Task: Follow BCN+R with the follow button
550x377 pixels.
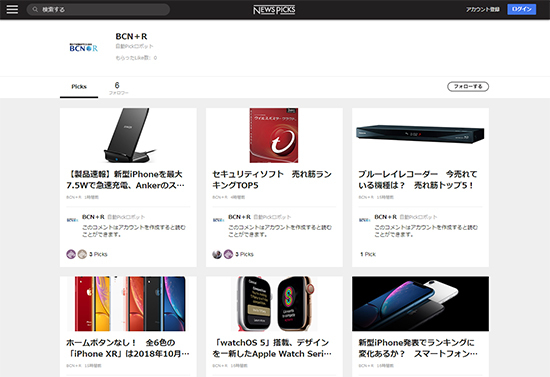Action: pos(468,86)
